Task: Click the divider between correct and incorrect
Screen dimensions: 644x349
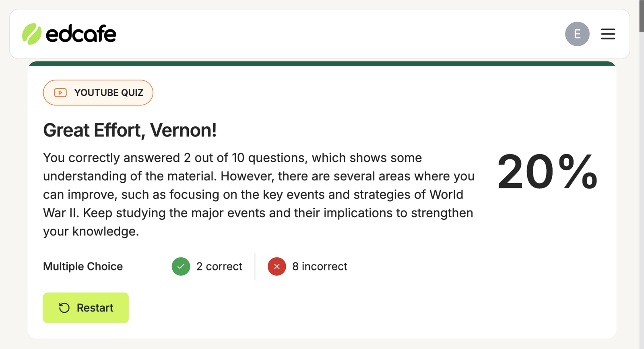Action: point(255,266)
